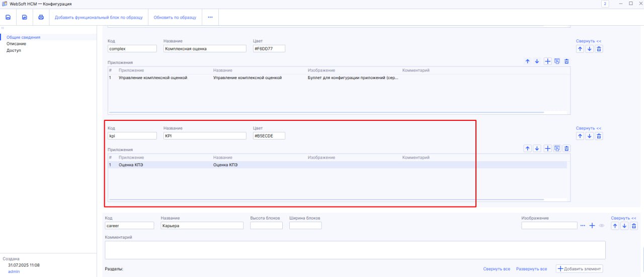
Task: Collapse the left sidebar with the double chevron
Action: (3, 28)
